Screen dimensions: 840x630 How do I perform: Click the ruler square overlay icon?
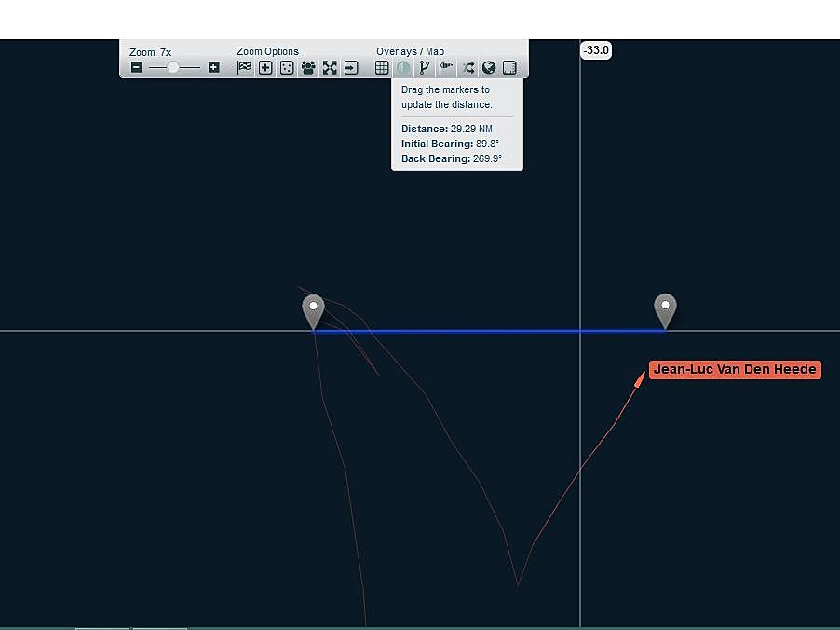click(x=509, y=67)
